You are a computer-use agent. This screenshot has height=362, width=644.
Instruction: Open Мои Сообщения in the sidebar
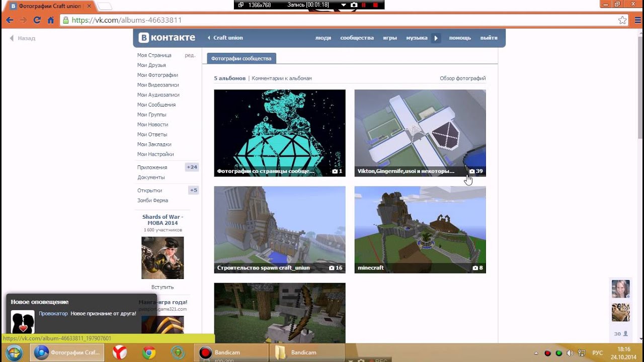(x=156, y=105)
